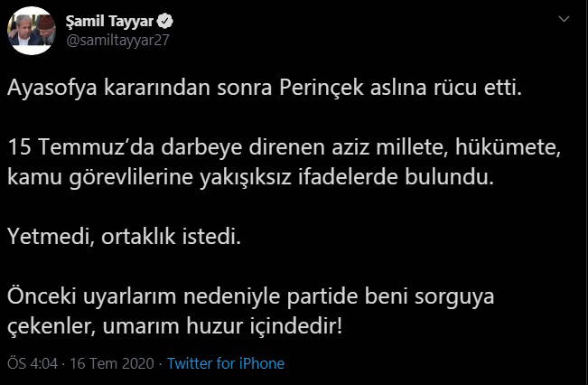Click the @samiltayyar27 handle
Screen dimensions: 588x385
(114, 40)
